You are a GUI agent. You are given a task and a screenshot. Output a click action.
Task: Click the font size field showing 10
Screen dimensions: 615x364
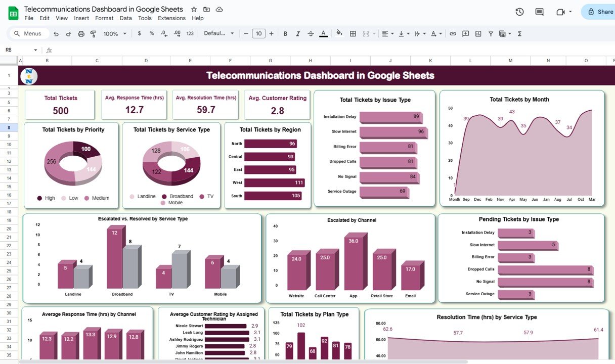(x=258, y=34)
